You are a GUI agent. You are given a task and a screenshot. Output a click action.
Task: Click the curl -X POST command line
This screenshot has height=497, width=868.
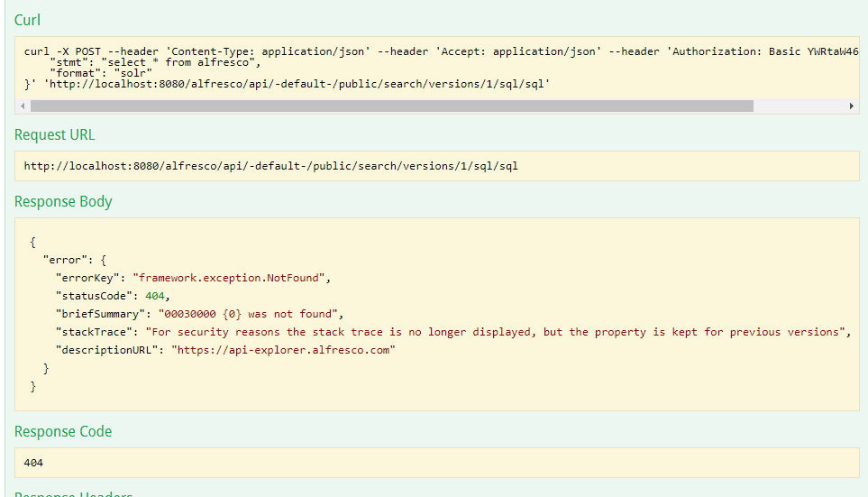point(441,51)
